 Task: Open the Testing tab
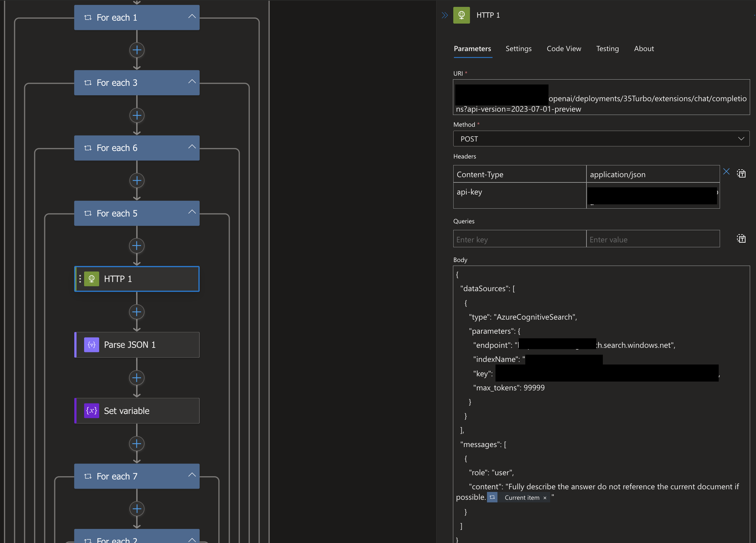[x=607, y=49]
